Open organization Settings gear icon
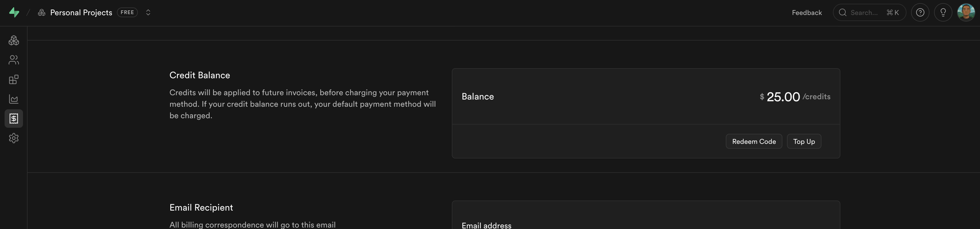The image size is (980, 229). [14, 138]
